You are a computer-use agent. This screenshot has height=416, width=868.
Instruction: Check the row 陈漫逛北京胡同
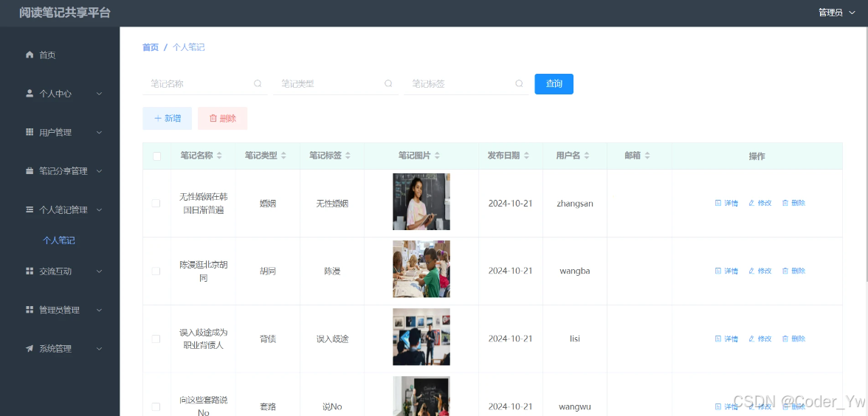pyautogui.click(x=156, y=271)
